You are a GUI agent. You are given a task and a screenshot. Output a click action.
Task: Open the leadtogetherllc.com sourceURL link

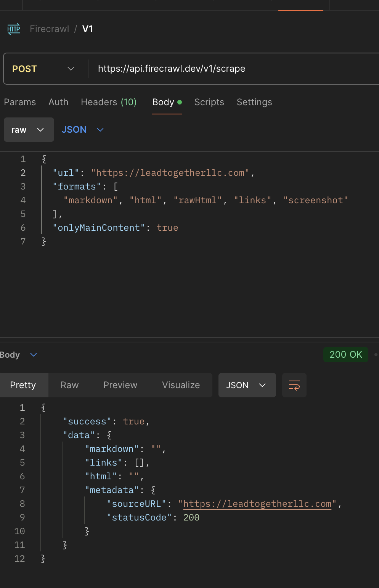[257, 504]
